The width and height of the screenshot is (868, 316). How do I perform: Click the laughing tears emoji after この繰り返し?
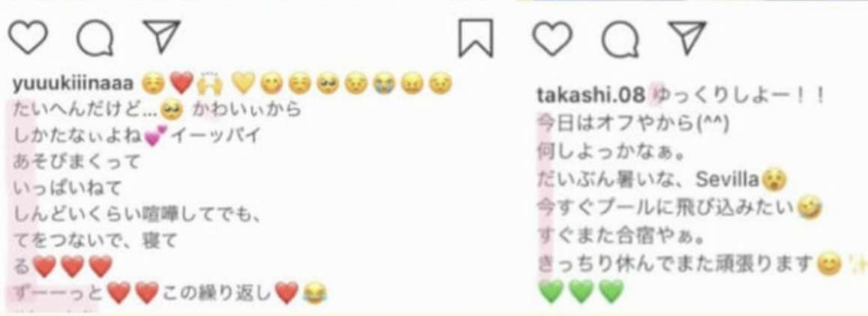(315, 293)
